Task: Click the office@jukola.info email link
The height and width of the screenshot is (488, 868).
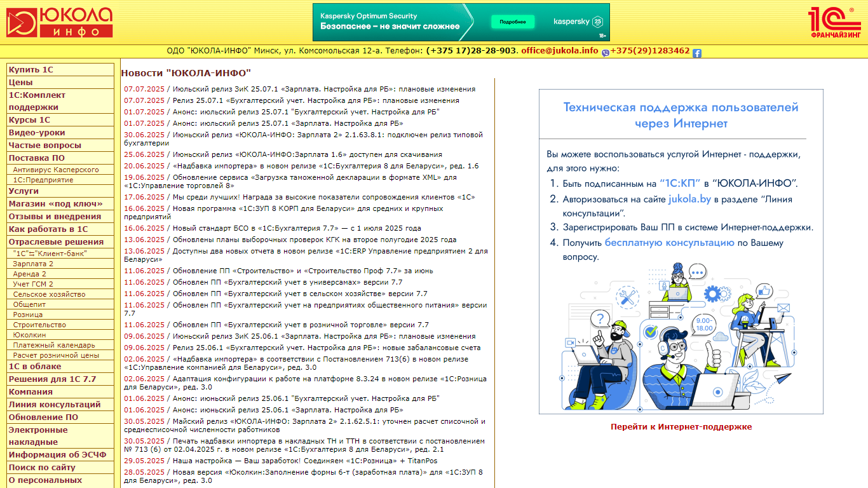Action: click(x=559, y=51)
